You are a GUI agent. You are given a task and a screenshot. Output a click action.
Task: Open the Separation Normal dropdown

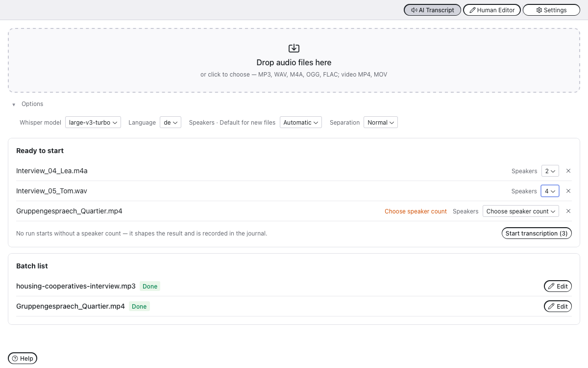[381, 122]
